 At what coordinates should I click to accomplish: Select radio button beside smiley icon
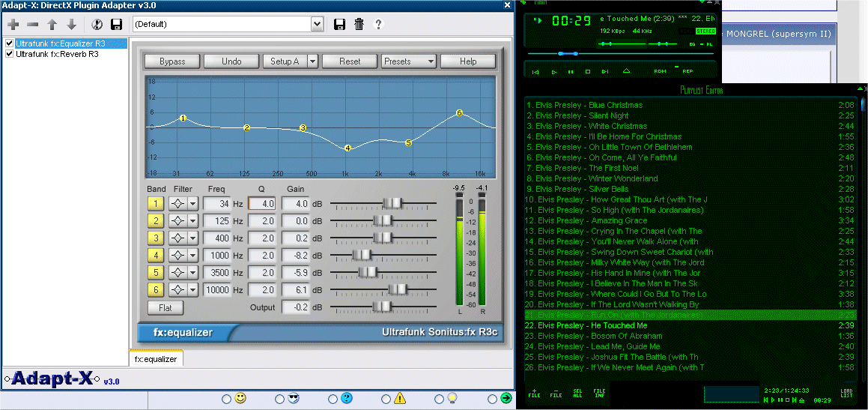226,399
